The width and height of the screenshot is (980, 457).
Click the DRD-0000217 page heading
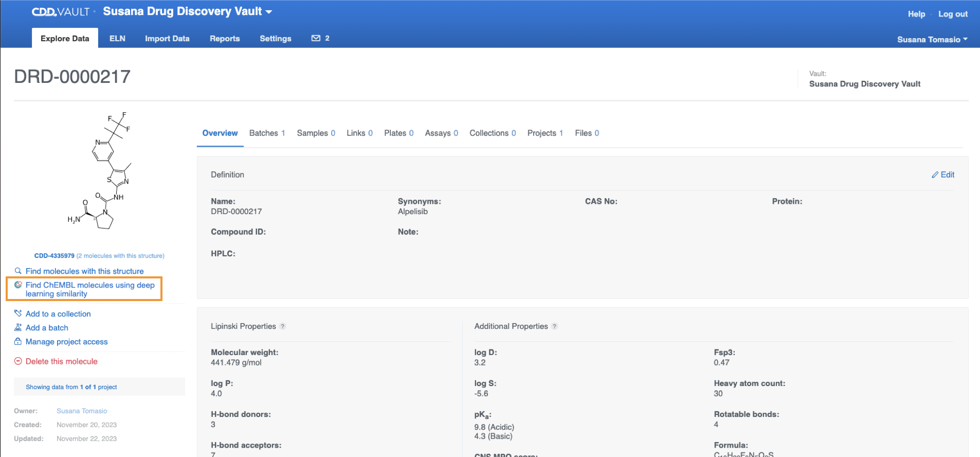click(x=72, y=77)
